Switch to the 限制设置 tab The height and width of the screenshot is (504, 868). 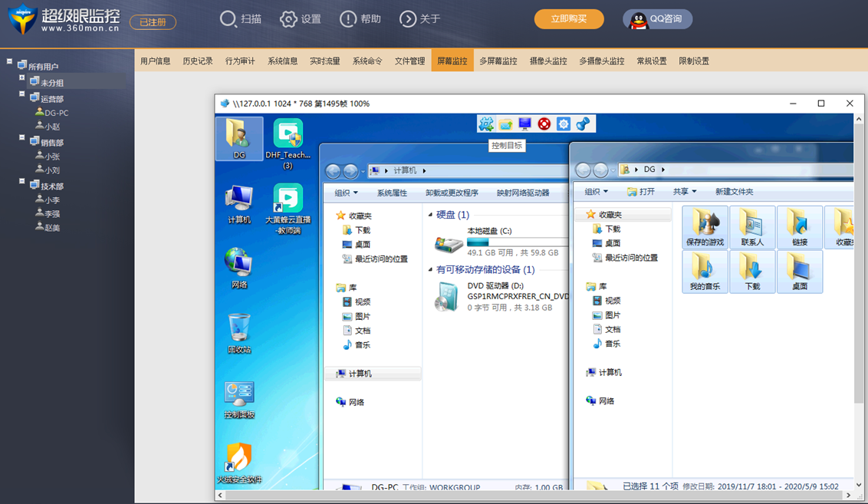click(694, 61)
